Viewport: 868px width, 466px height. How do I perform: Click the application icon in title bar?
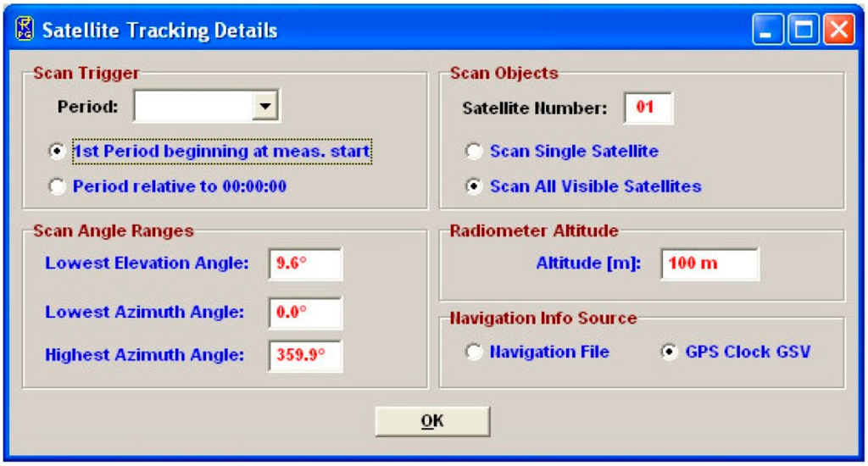coord(25,29)
